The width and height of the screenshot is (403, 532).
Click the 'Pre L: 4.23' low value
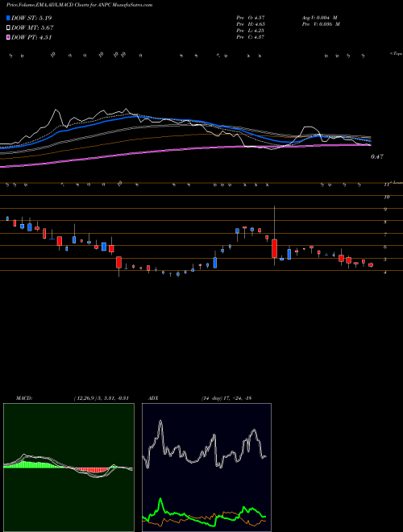point(251,30)
